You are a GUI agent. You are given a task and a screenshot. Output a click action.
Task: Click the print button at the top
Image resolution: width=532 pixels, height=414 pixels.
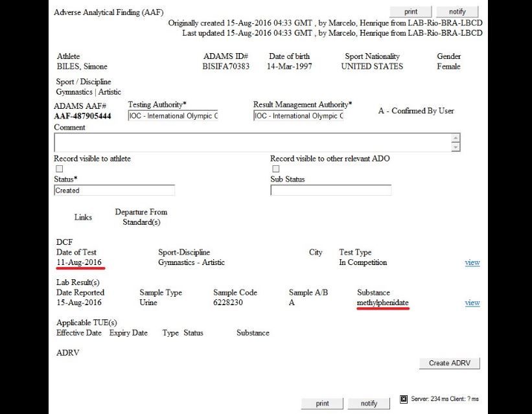(x=410, y=12)
